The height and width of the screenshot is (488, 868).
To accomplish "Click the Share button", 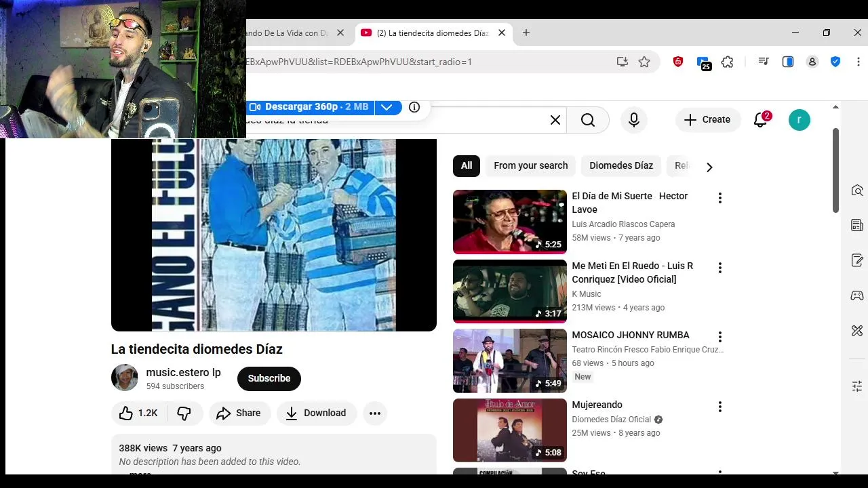I will coord(239,413).
